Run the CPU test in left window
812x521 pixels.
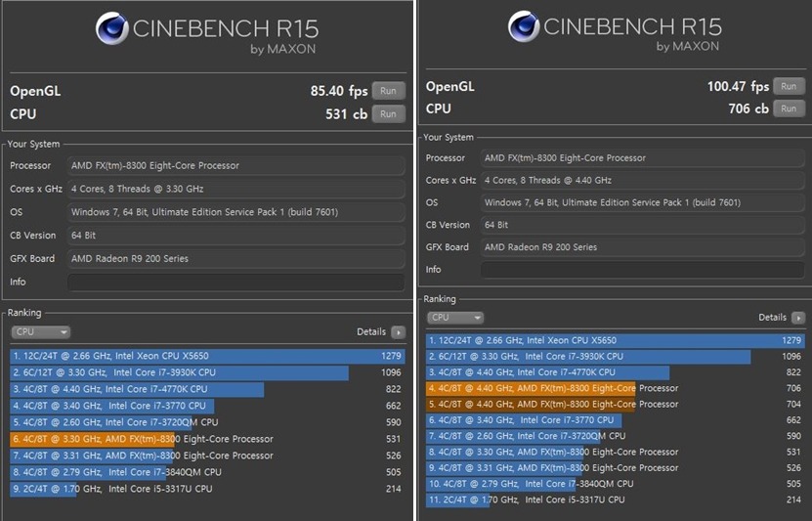coord(388,114)
